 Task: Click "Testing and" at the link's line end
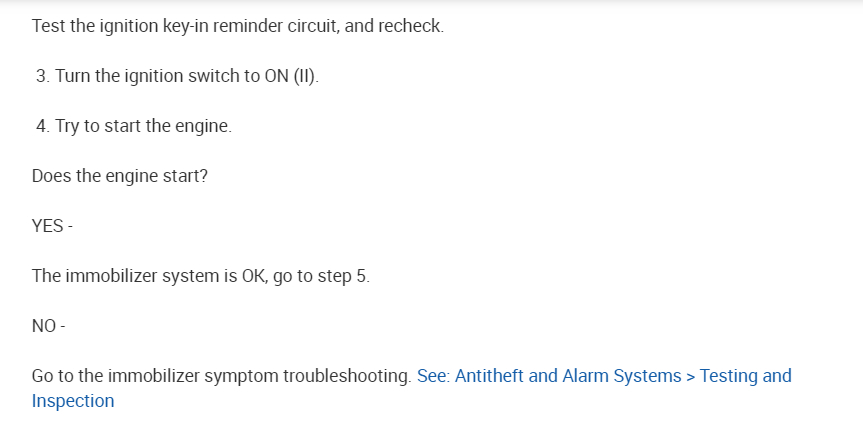pyautogui.click(x=745, y=376)
